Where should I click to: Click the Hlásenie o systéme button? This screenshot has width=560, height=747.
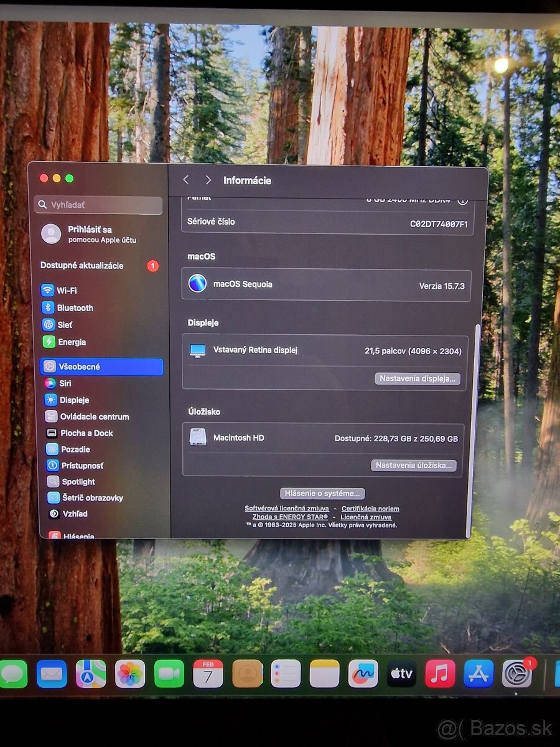[322, 493]
